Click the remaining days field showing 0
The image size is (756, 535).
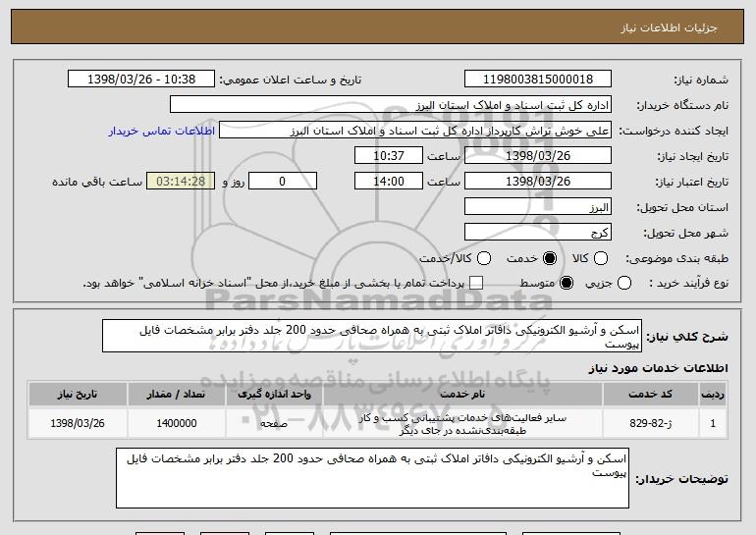tap(283, 182)
